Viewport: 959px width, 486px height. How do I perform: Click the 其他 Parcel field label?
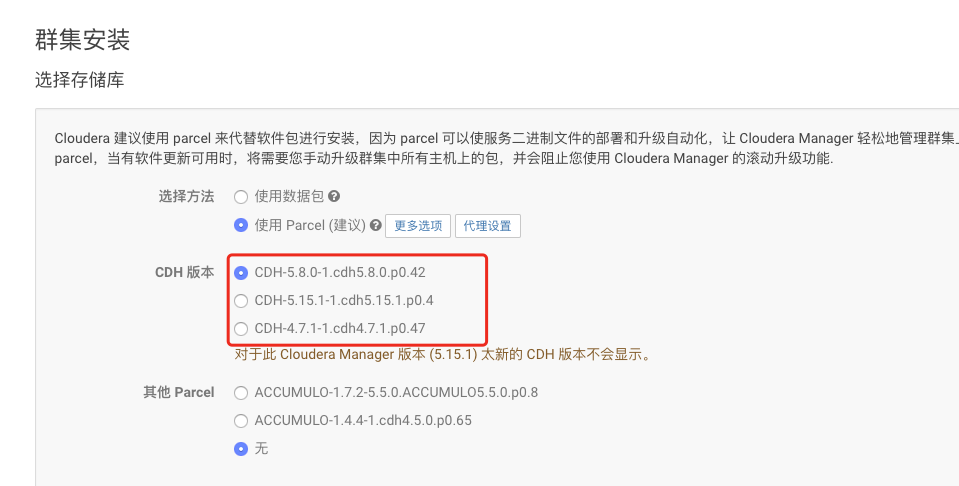pyautogui.click(x=179, y=392)
